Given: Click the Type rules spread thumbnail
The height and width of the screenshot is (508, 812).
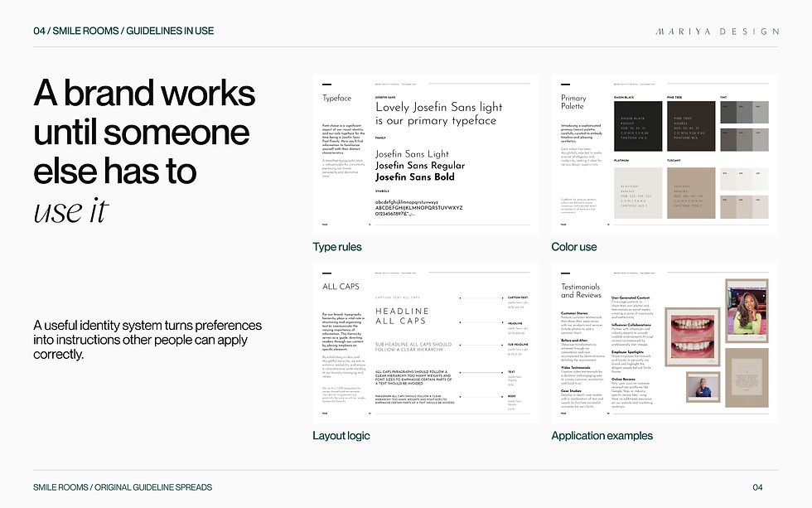Looking at the screenshot, I should coord(426,154).
